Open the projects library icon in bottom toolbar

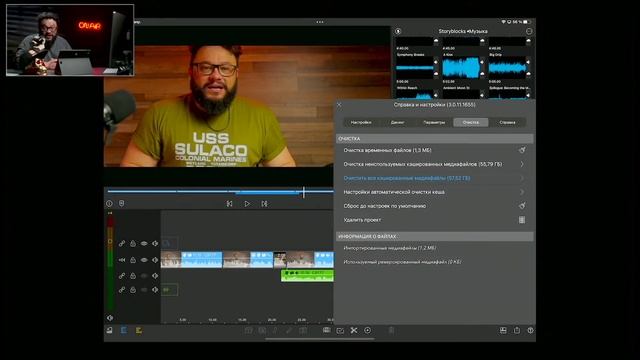(109, 330)
